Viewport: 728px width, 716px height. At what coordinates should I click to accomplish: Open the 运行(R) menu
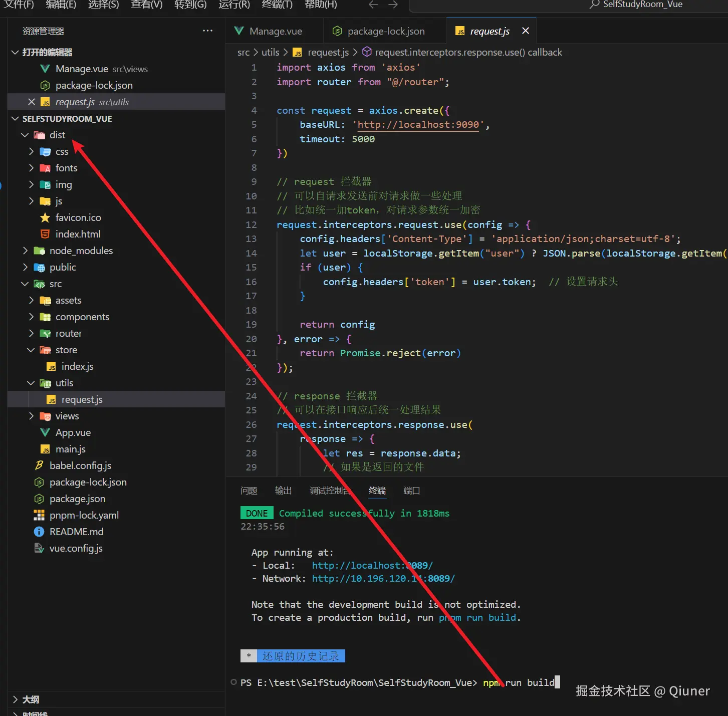[x=234, y=5]
